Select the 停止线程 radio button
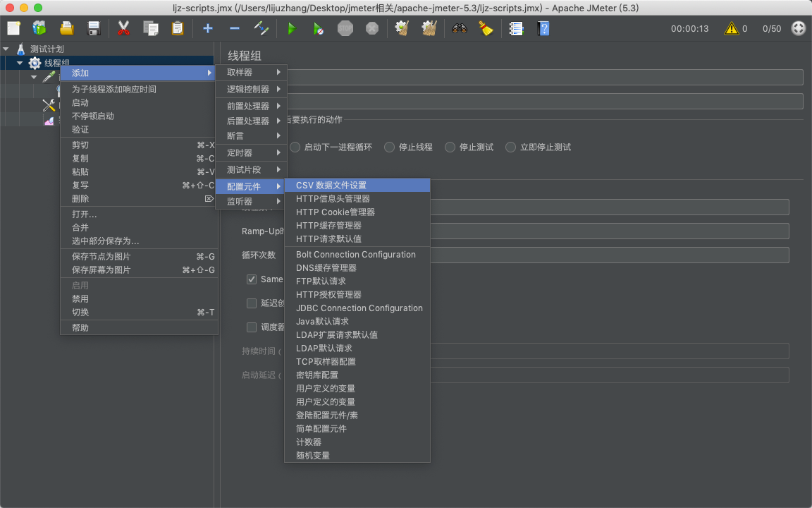The image size is (812, 508). click(389, 147)
